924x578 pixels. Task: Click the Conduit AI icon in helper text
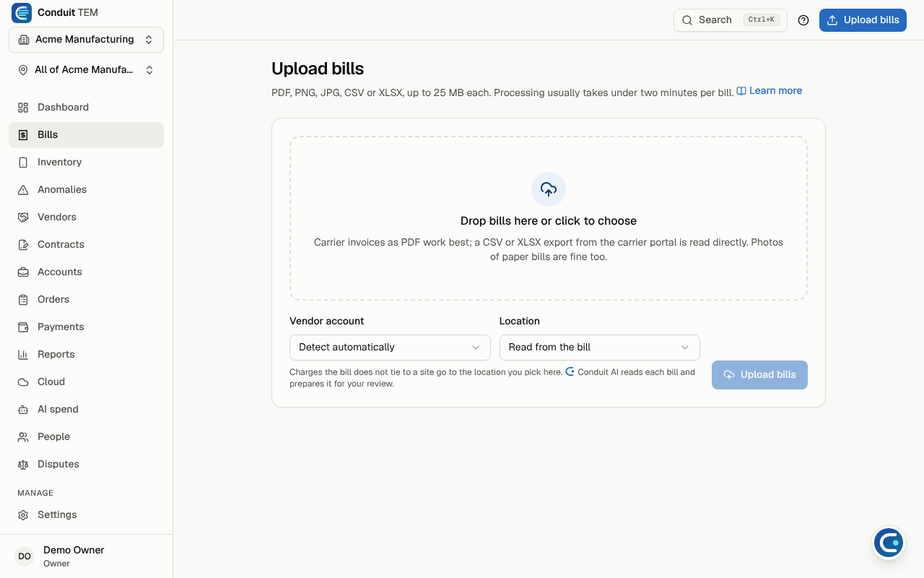pyautogui.click(x=570, y=372)
